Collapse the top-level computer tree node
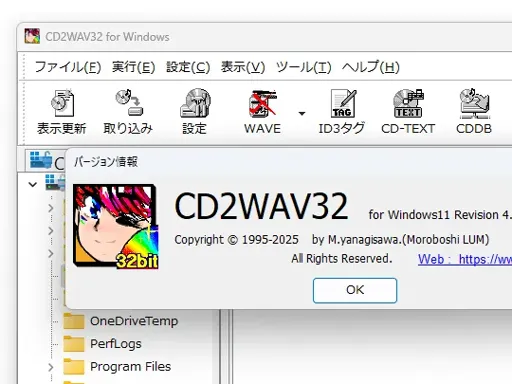 click(x=33, y=184)
